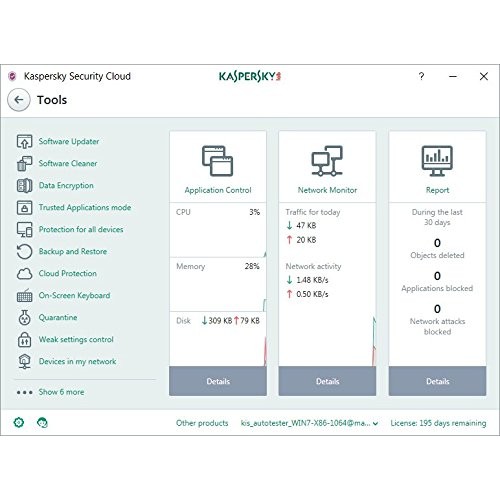This screenshot has width=500, height=500.
Task: Click the Kaspersky shield app icon
Action: point(12,76)
